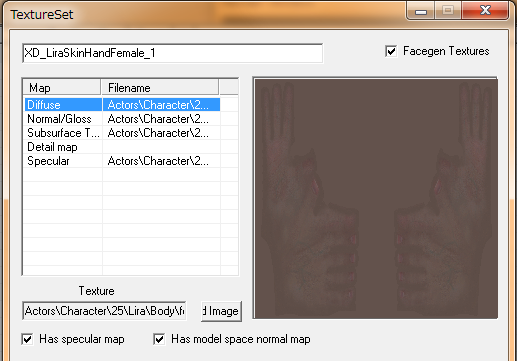Click the Subsurface row filename cell
517x361 pixels.
point(161,133)
